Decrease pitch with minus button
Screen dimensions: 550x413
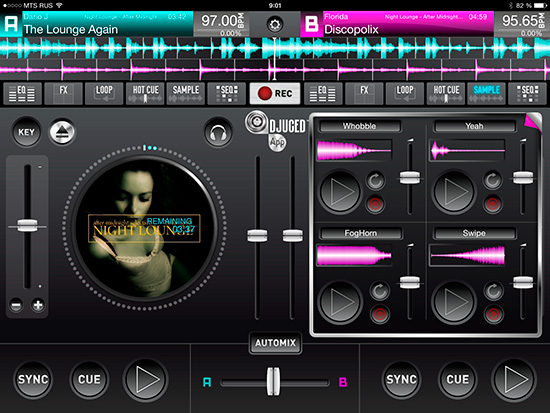point(16,305)
